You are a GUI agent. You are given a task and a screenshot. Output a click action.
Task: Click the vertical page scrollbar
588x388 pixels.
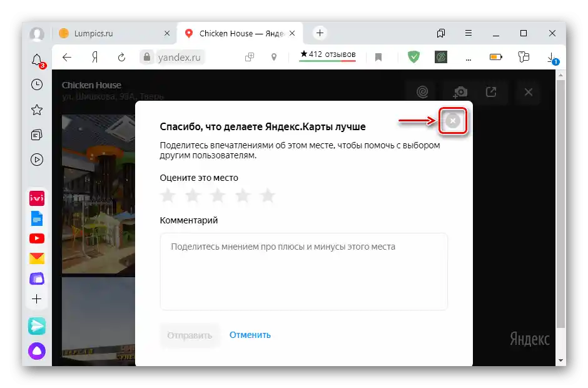(560, 204)
